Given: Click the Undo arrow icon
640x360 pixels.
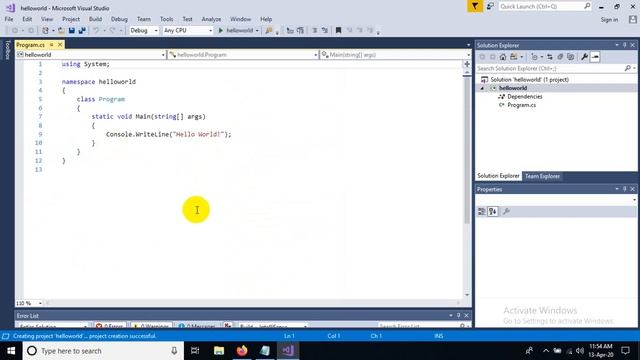Looking at the screenshot, I should tap(96, 31).
